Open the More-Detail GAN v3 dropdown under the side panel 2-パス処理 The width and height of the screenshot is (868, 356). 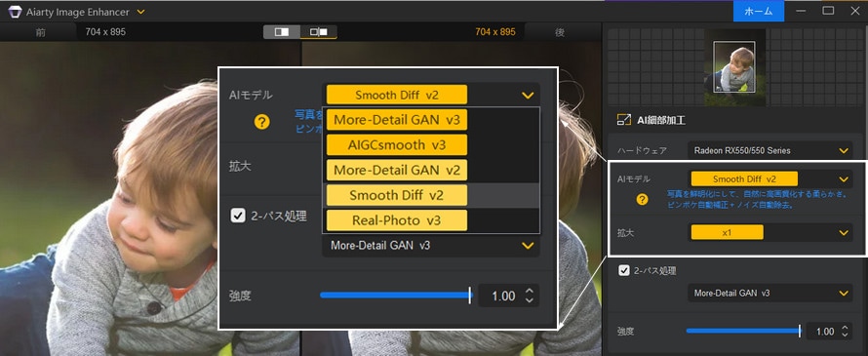coord(770,293)
